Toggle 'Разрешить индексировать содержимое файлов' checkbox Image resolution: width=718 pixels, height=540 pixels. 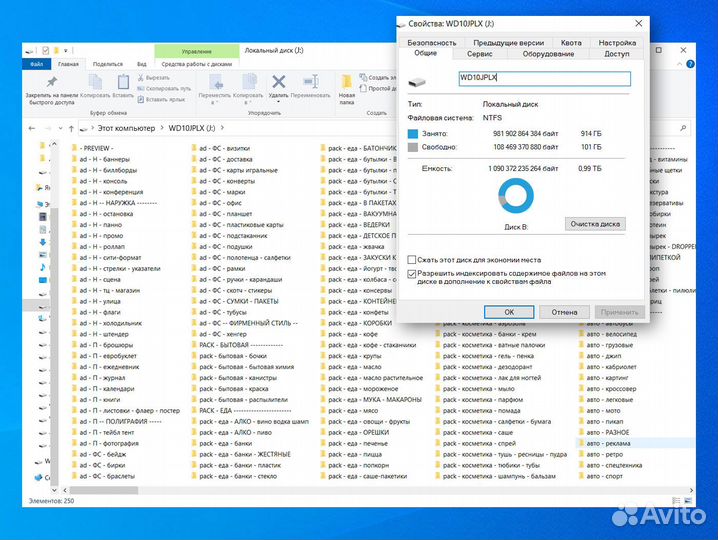(x=411, y=274)
